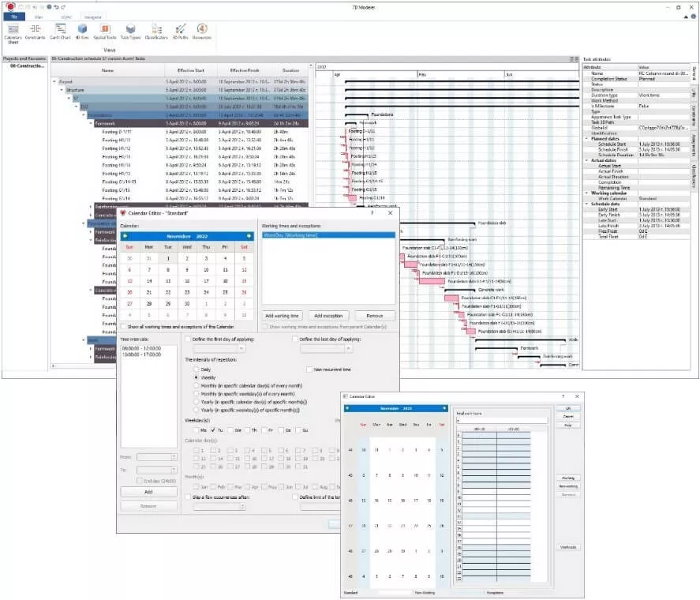Viewport: 700px width, 600px height.
Task: Open the Constraints view icon
Action: tap(36, 30)
